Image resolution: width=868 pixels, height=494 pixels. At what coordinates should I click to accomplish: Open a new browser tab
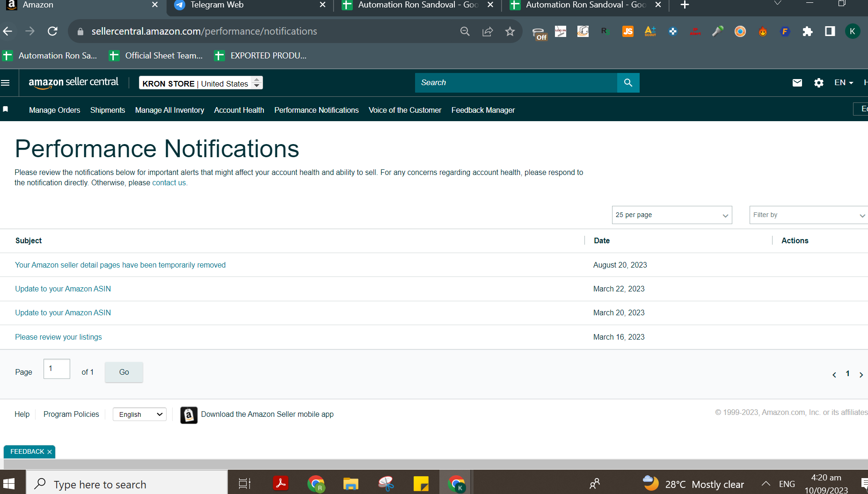pyautogui.click(x=685, y=5)
